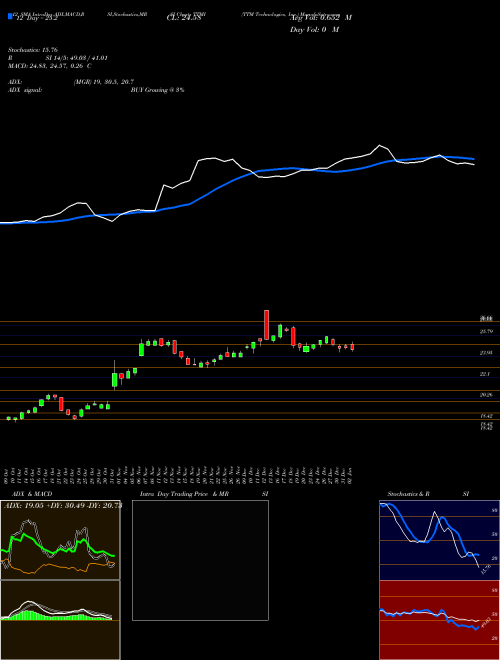The height and width of the screenshot is (660, 500).
Task: Open the blue-background Stochastics chart
Action: coord(439,540)
